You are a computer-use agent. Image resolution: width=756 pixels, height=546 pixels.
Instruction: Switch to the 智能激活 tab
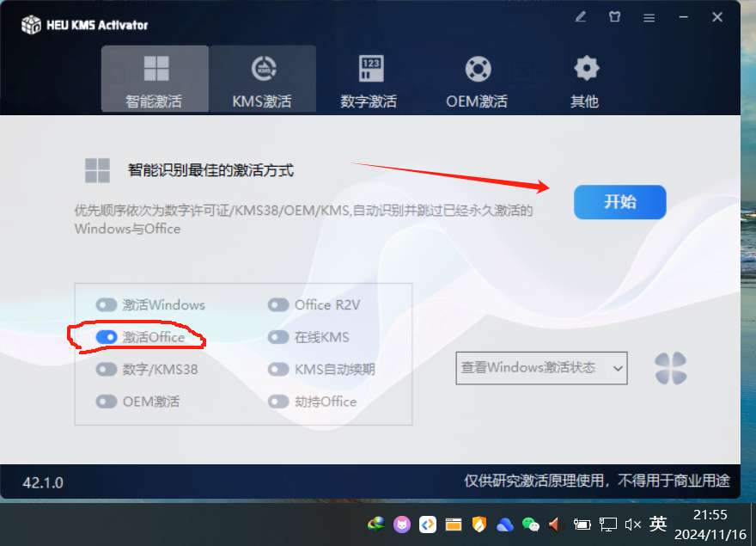(155, 79)
